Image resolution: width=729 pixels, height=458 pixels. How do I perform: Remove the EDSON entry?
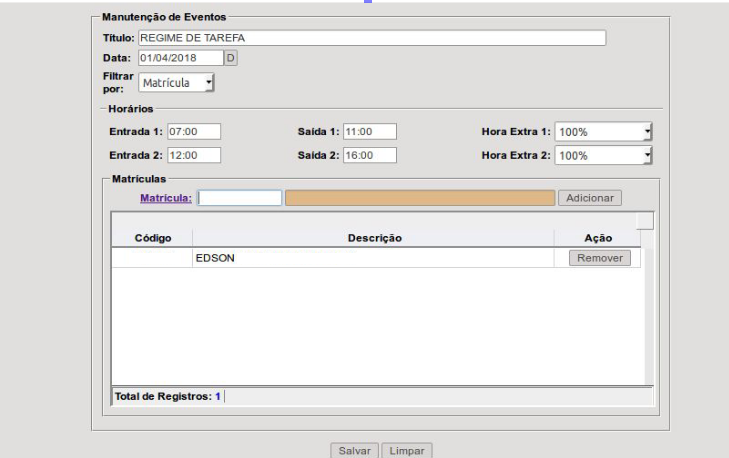[600, 258]
